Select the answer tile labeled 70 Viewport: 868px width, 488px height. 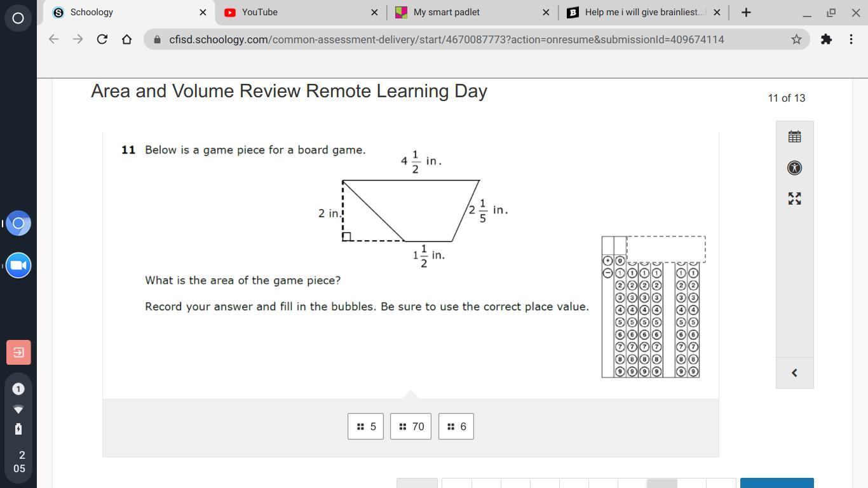(x=410, y=426)
